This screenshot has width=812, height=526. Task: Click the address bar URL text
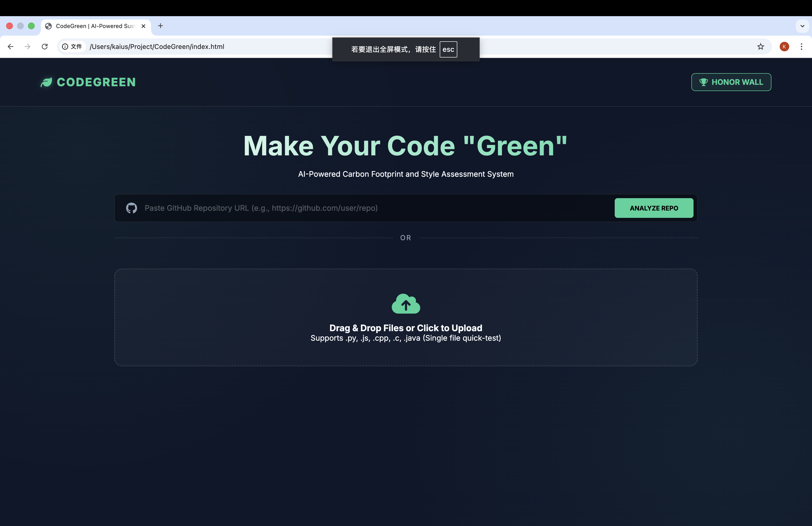point(157,47)
